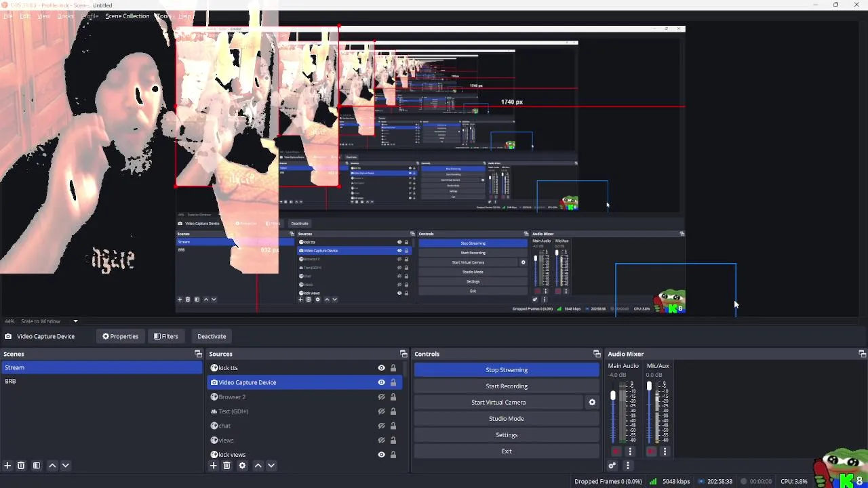Image resolution: width=868 pixels, height=488 pixels.
Task: Unlock the Browser 2 source lock
Action: [393, 397]
